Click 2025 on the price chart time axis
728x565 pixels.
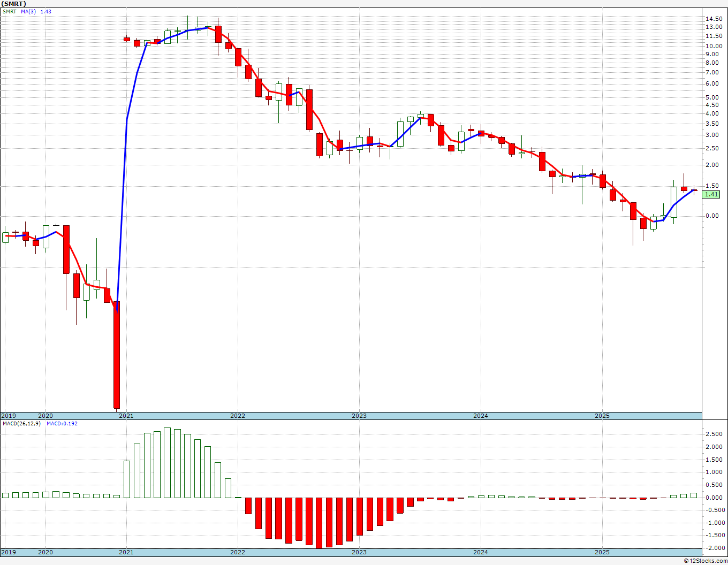[602, 416]
